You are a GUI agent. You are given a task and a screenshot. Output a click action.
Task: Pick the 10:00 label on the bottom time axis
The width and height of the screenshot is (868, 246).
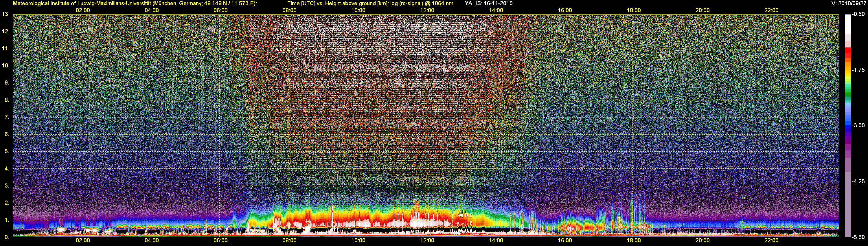[358, 241]
